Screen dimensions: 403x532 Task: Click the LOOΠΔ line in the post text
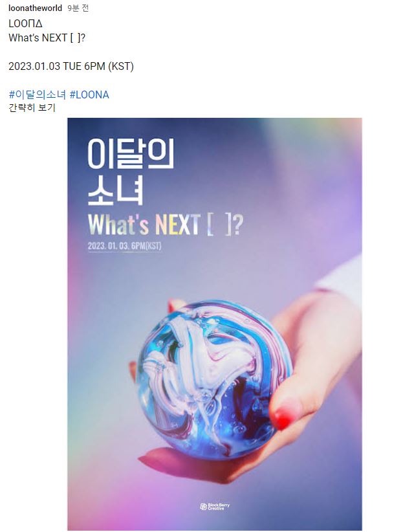25,24
